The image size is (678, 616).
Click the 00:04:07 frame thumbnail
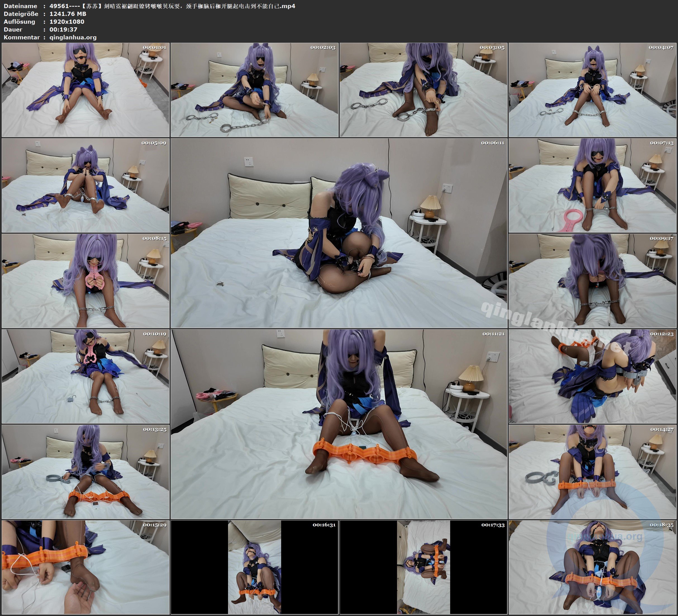point(592,90)
